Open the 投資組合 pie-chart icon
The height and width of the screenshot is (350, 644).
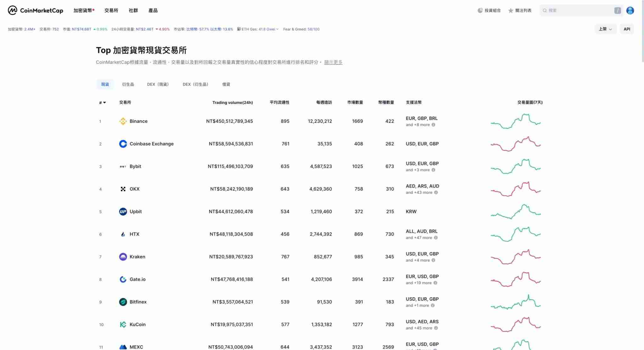pos(480,10)
